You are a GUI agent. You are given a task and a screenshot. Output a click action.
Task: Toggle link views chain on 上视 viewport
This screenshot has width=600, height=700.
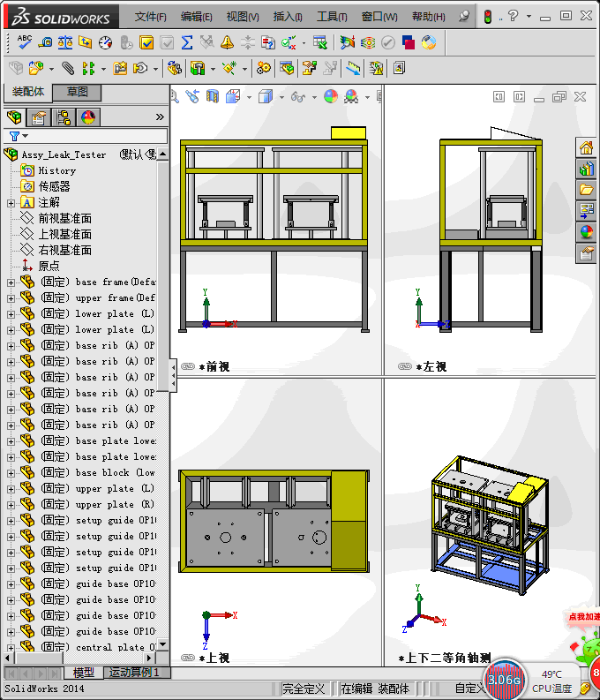pyautogui.click(x=188, y=658)
